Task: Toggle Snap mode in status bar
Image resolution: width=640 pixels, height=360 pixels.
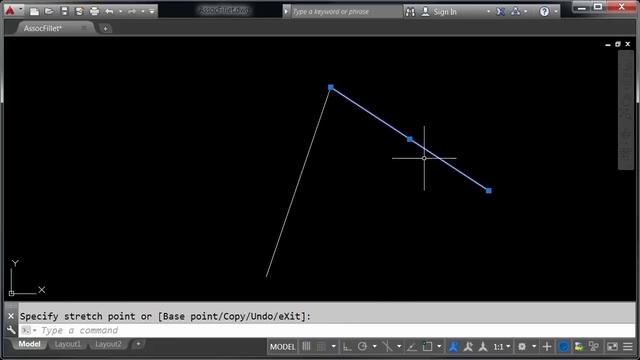Action: pos(321,347)
